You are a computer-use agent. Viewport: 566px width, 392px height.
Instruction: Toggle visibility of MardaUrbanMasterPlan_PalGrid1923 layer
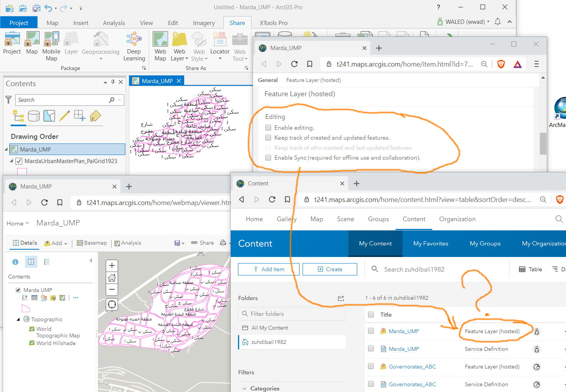tap(18, 161)
